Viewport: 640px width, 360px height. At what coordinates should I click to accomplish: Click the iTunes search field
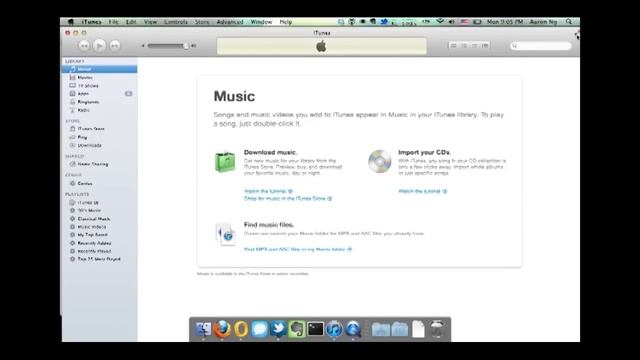540,46
